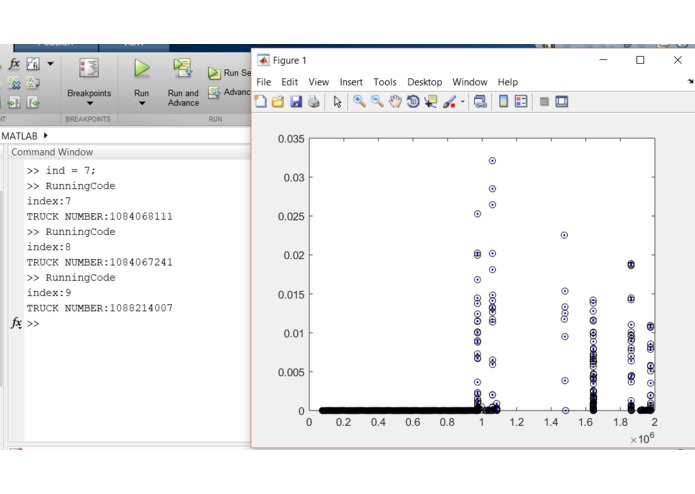The width and height of the screenshot is (695, 494).
Task: Click the x-axis exponent label ×10^6
Action: pyautogui.click(x=642, y=439)
